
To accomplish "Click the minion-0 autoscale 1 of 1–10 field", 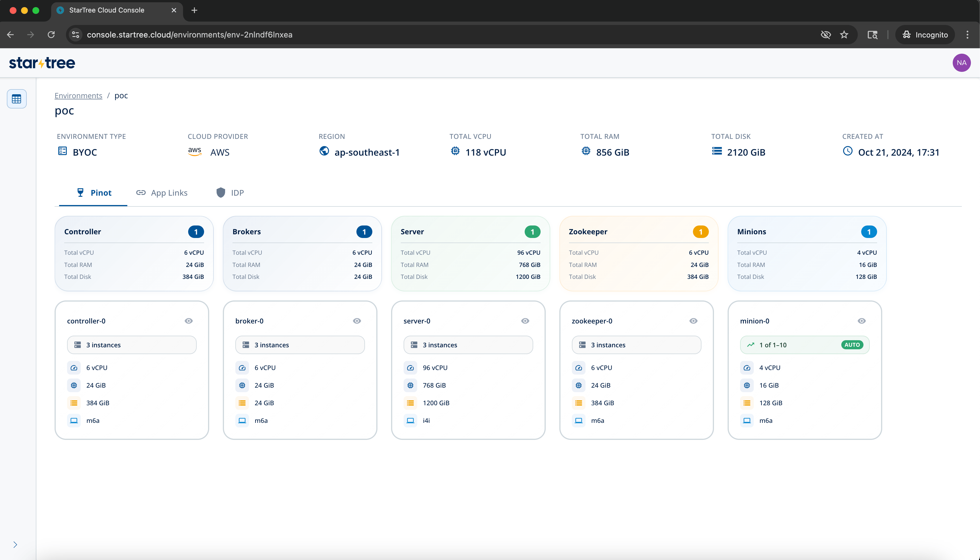I will coord(804,345).
